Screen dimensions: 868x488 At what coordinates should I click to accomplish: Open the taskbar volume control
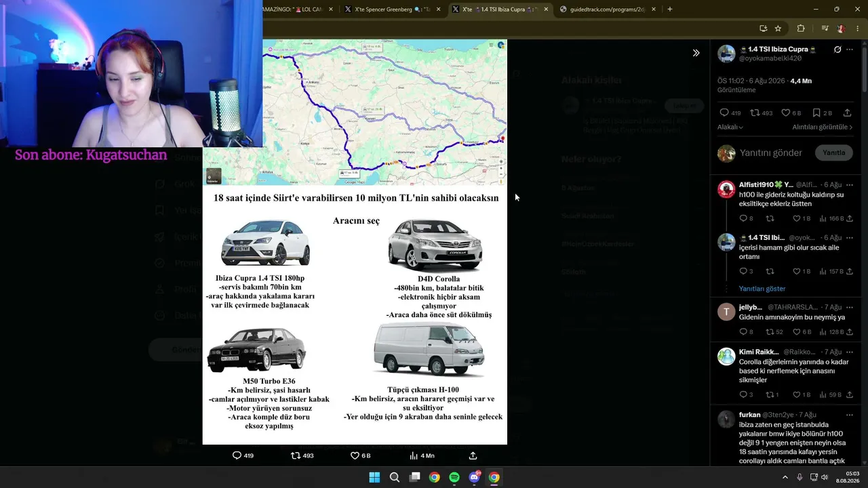(825, 477)
